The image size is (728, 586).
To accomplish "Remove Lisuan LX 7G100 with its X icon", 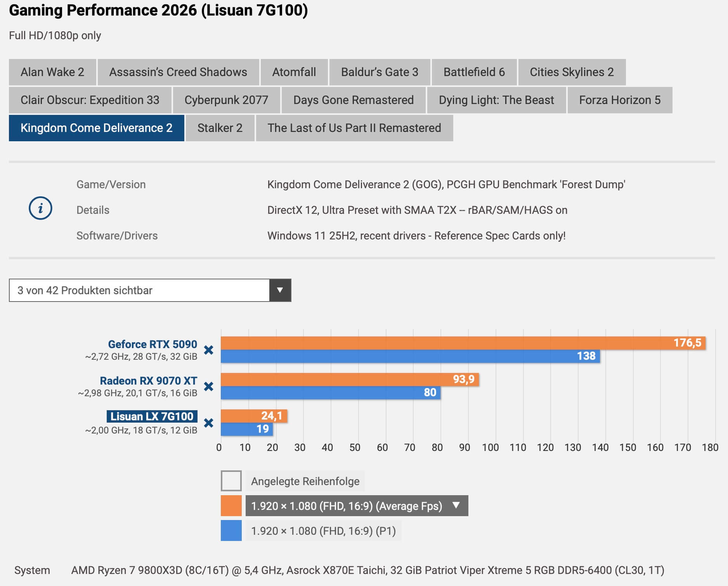I will click(209, 423).
